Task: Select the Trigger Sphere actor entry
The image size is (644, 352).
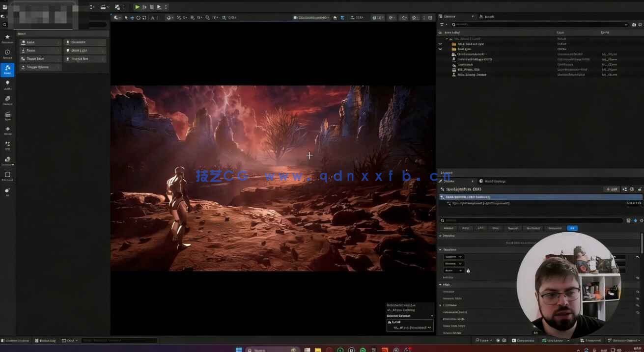Action: coord(40,67)
